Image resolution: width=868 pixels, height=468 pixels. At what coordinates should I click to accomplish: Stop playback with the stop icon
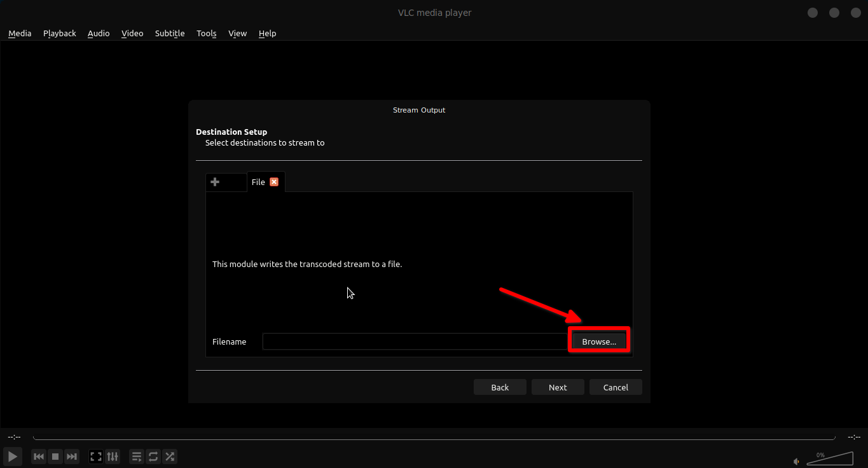click(55, 457)
